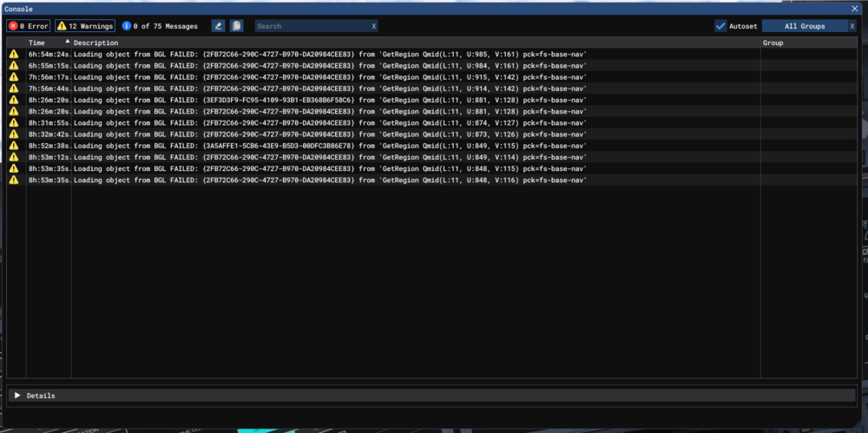868x433 pixels.
Task: Open the All Groups dropdown
Action: pos(804,26)
